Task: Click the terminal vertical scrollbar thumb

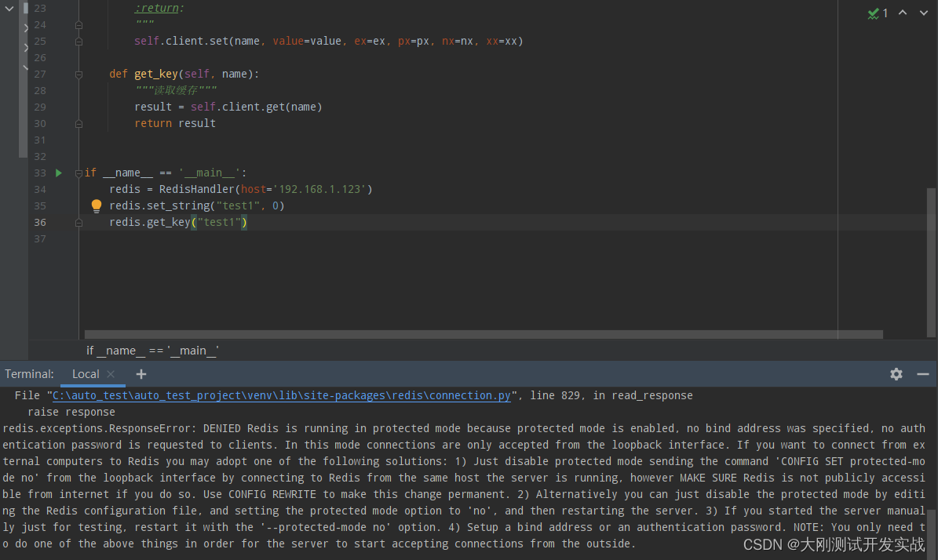Action: pyautogui.click(x=932, y=533)
